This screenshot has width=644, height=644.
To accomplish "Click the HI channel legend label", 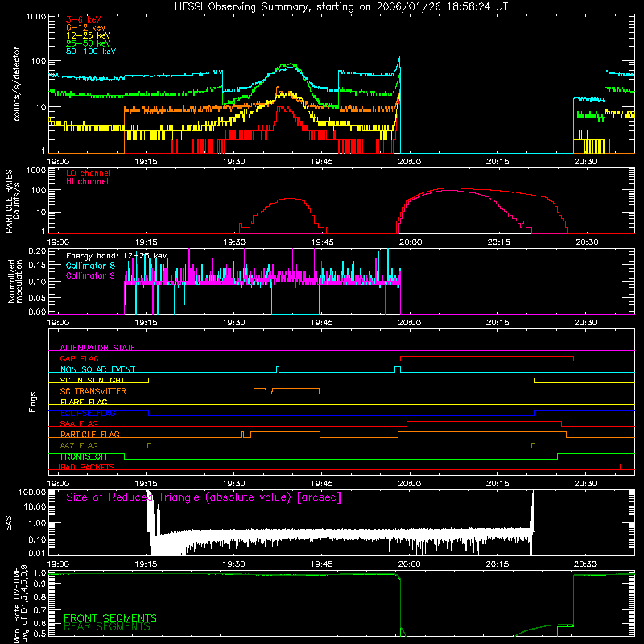I will (87, 181).
